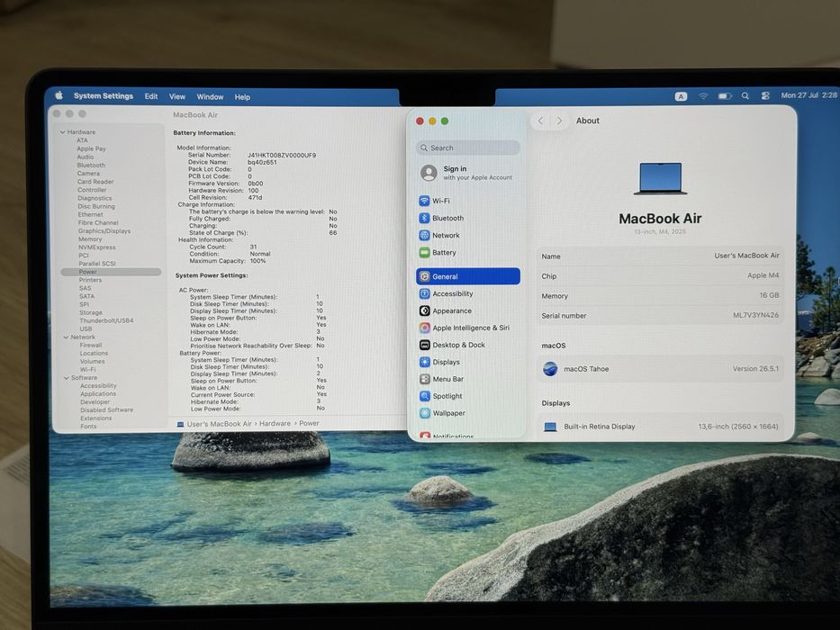Open Battery settings in sidebar
This screenshot has height=630, width=840.
tap(467, 252)
